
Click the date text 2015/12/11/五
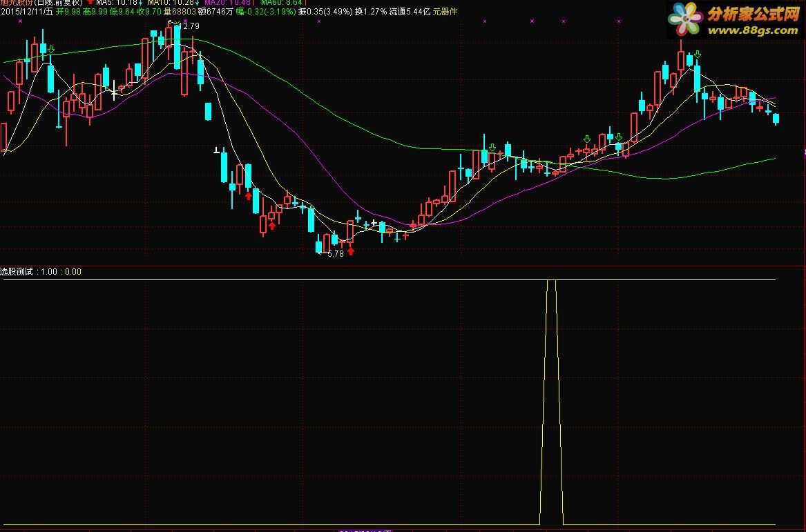pyautogui.click(x=27, y=11)
